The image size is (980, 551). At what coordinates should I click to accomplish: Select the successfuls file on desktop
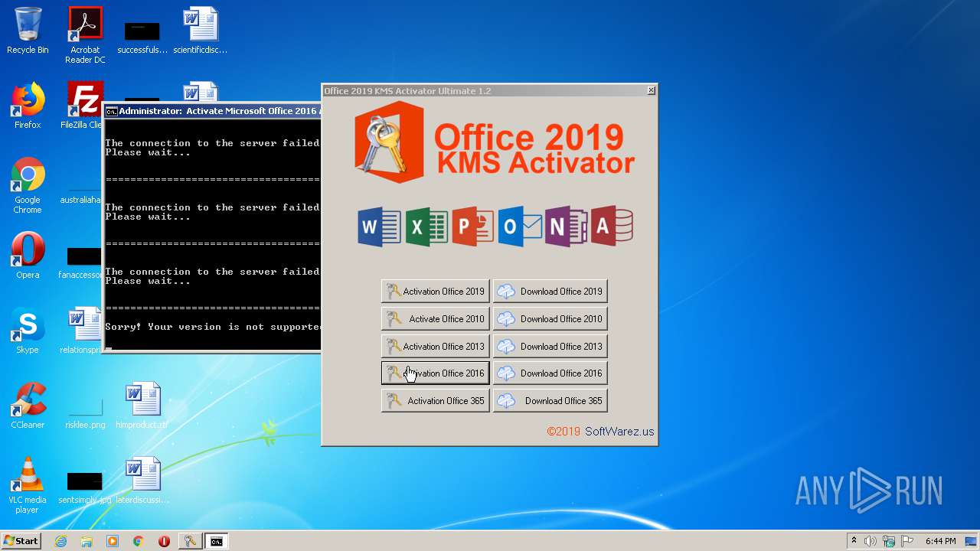pyautogui.click(x=142, y=37)
